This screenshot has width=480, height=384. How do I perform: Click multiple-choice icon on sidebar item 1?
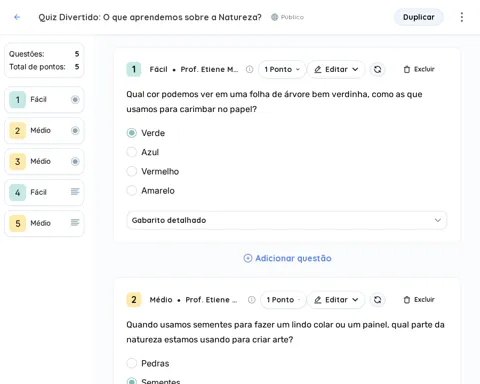point(75,99)
